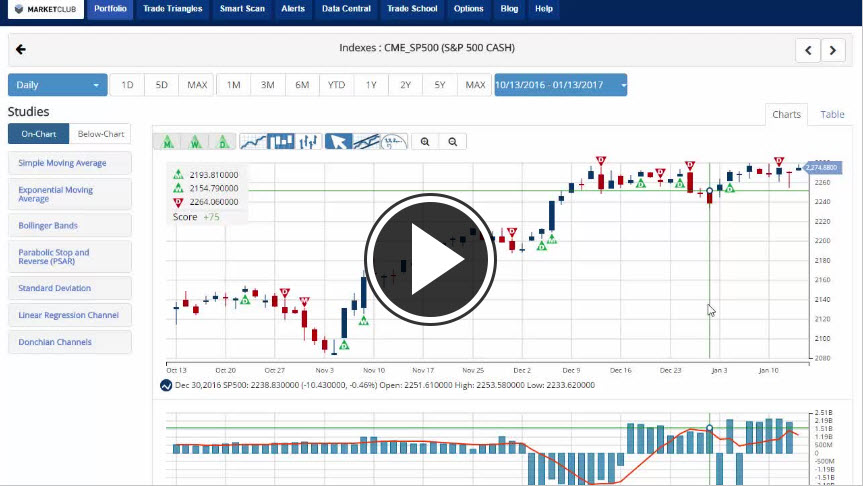The image size is (863, 486).
Task: Set chart range to 1M
Action: tap(233, 85)
